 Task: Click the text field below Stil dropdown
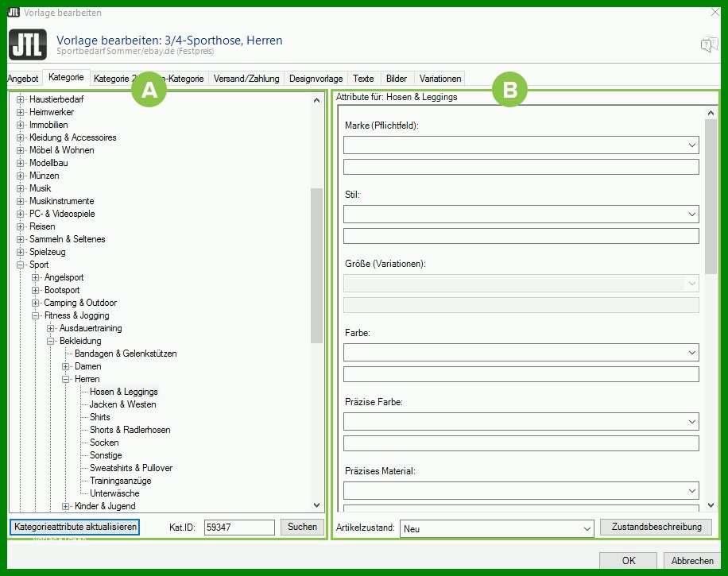pos(521,236)
